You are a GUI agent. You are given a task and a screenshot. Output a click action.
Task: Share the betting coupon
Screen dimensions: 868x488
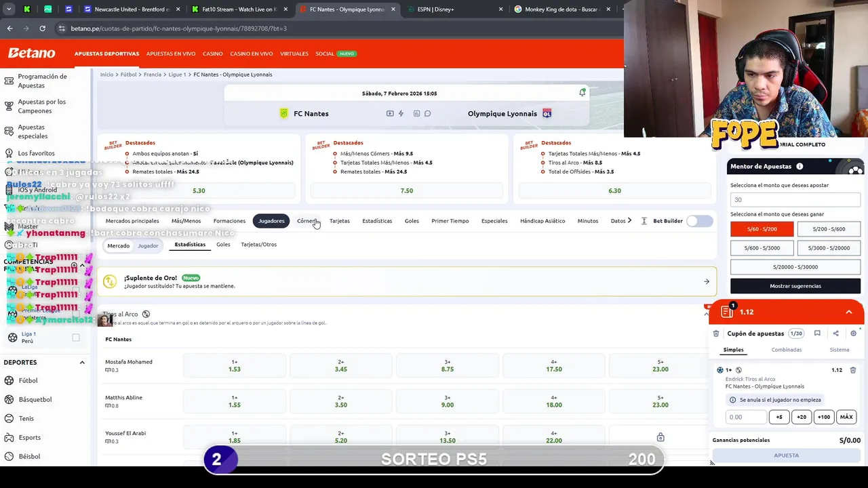835,333
